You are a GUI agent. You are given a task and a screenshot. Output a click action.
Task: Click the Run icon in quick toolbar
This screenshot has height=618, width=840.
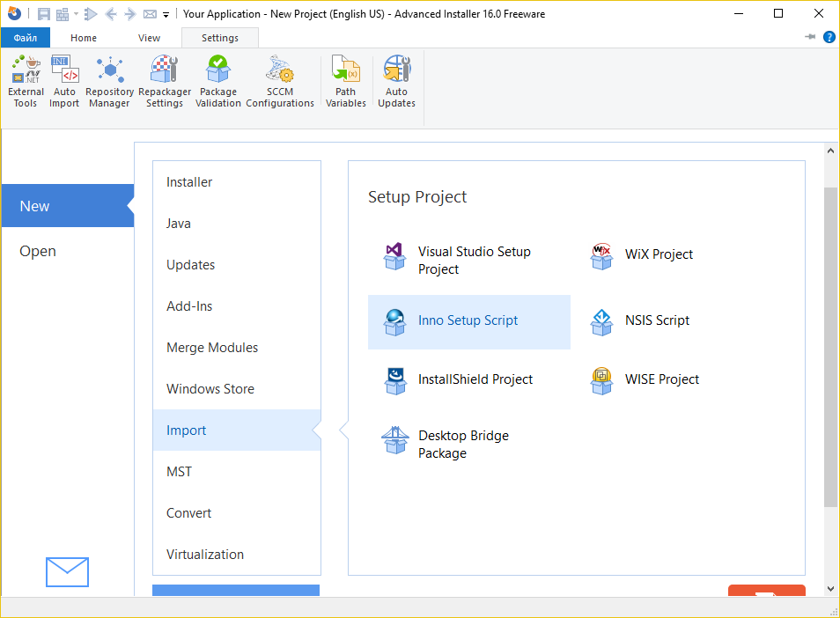[91, 14]
